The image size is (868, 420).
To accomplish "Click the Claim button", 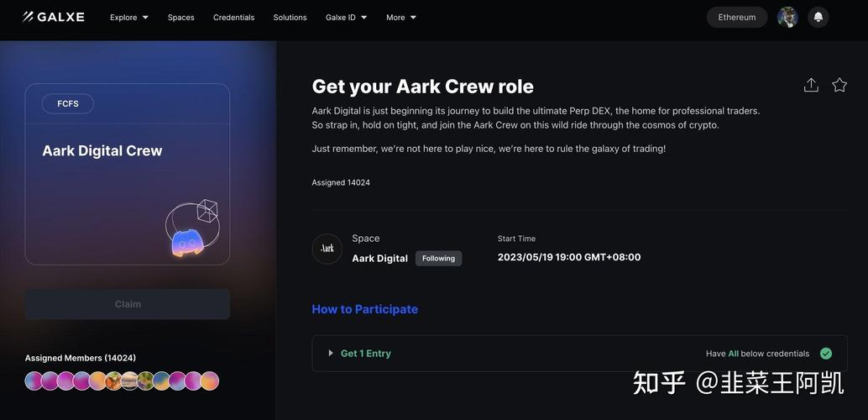I will [128, 303].
